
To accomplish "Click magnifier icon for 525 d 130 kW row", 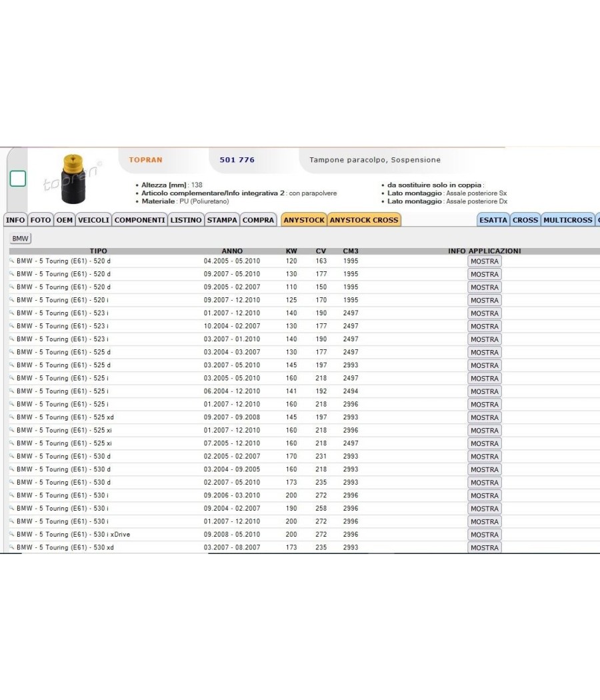I will pos(11,351).
